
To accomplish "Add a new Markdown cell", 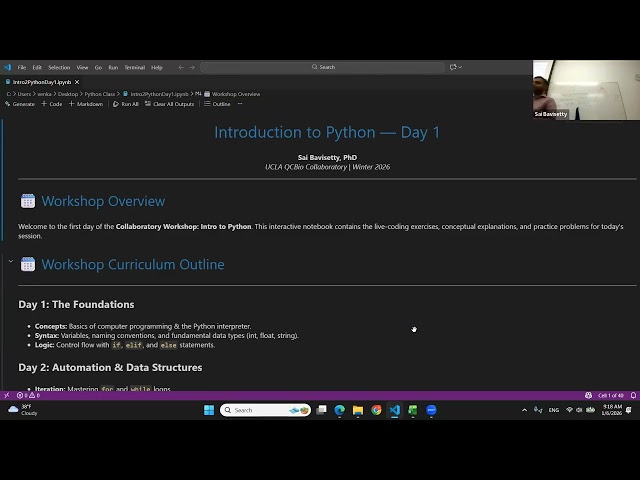I will (x=86, y=104).
